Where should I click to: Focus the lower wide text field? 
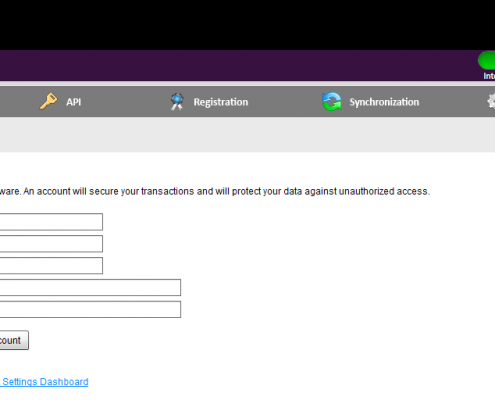click(90, 309)
